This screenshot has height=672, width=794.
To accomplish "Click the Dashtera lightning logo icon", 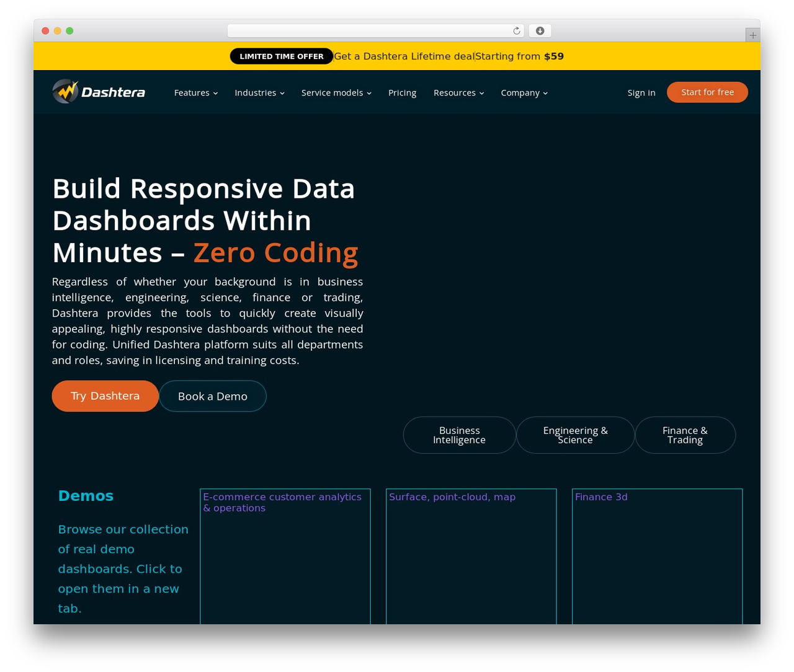I will tap(65, 92).
